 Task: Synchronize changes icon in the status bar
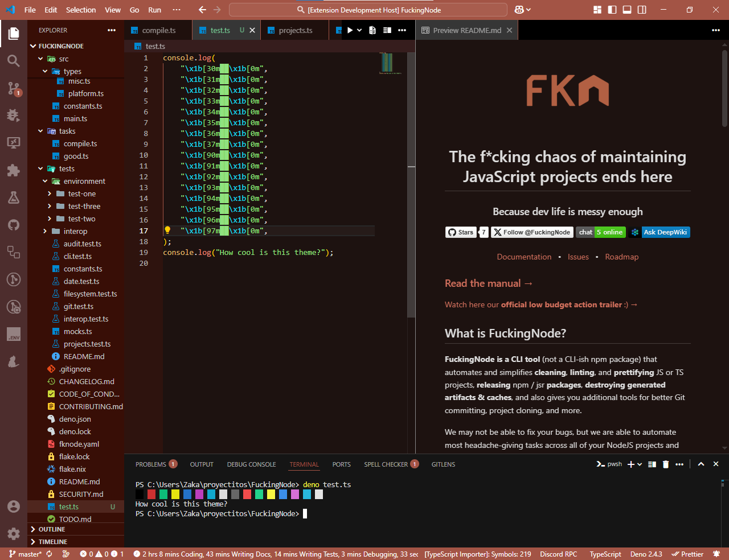click(49, 554)
